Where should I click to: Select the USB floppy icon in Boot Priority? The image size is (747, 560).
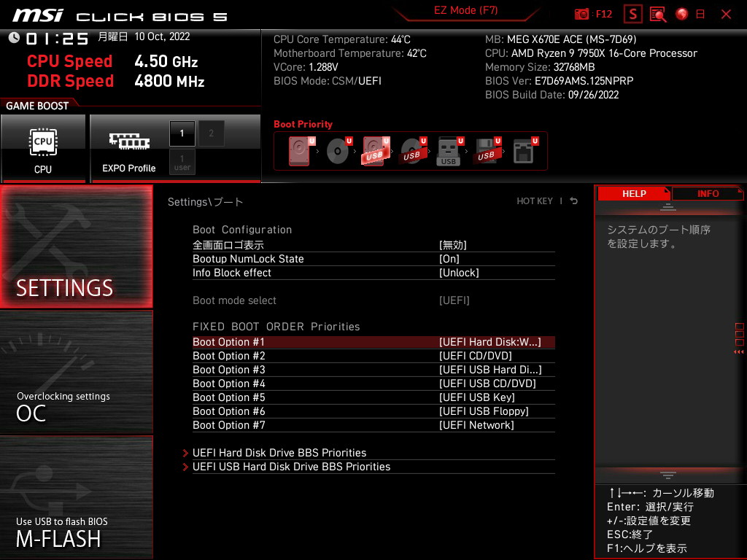[487, 152]
